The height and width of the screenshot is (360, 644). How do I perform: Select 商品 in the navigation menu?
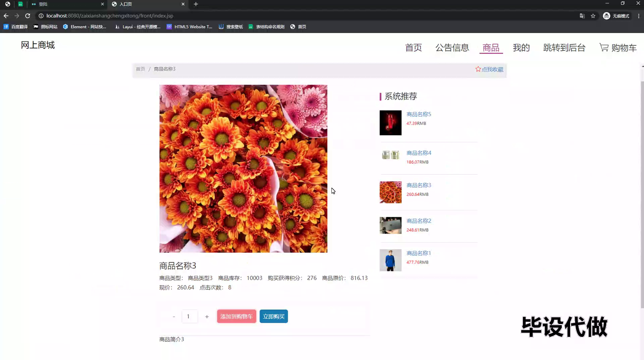point(491,48)
